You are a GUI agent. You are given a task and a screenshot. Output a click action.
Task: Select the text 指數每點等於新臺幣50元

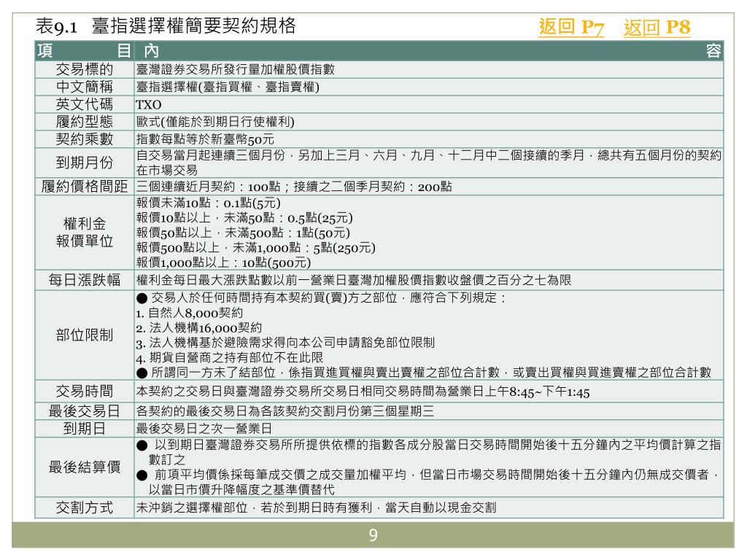click(205, 139)
